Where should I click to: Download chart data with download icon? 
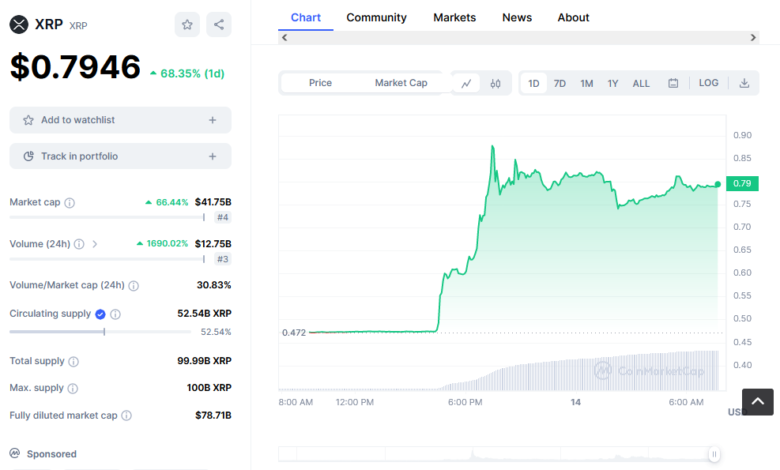coord(744,83)
